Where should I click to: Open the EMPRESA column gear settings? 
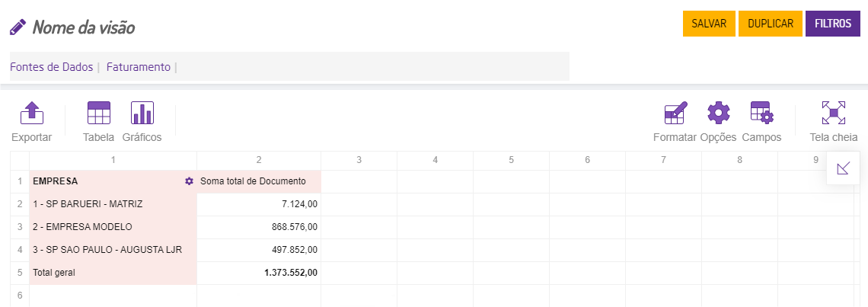click(189, 181)
